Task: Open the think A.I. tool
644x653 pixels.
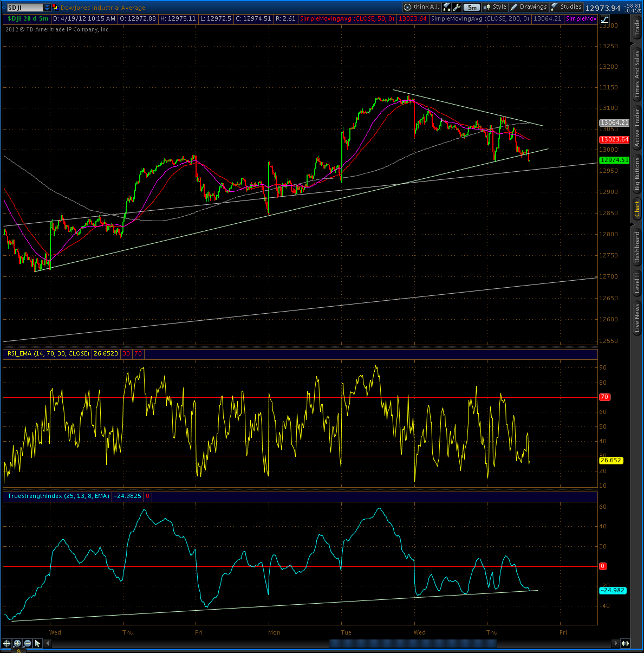Action: click(x=422, y=7)
